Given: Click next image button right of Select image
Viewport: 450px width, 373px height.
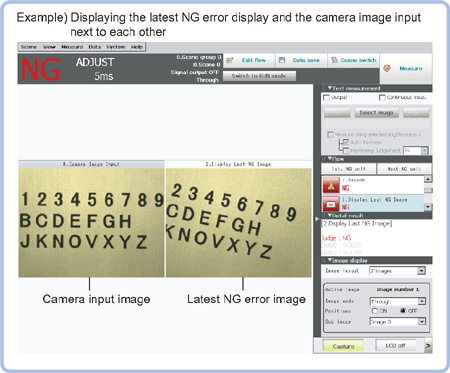Looking at the screenshot, I should click(x=416, y=113).
